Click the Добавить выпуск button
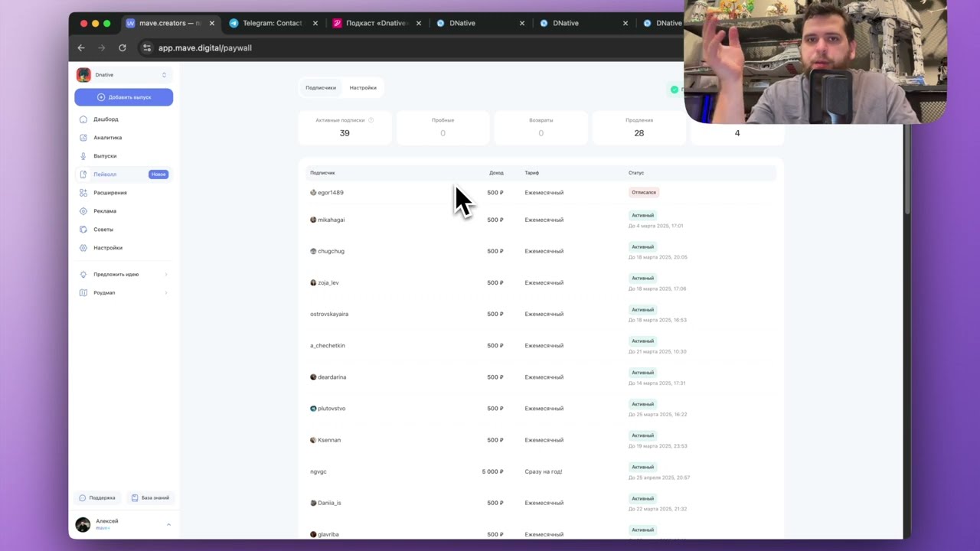Viewport: 980px width, 551px height. click(x=124, y=97)
